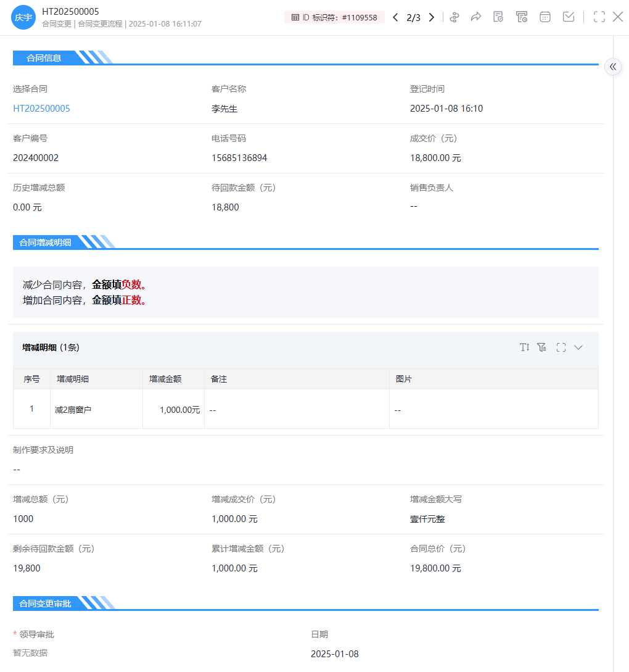Go to the next record arrow
This screenshot has width=629, height=672.
coord(432,17)
